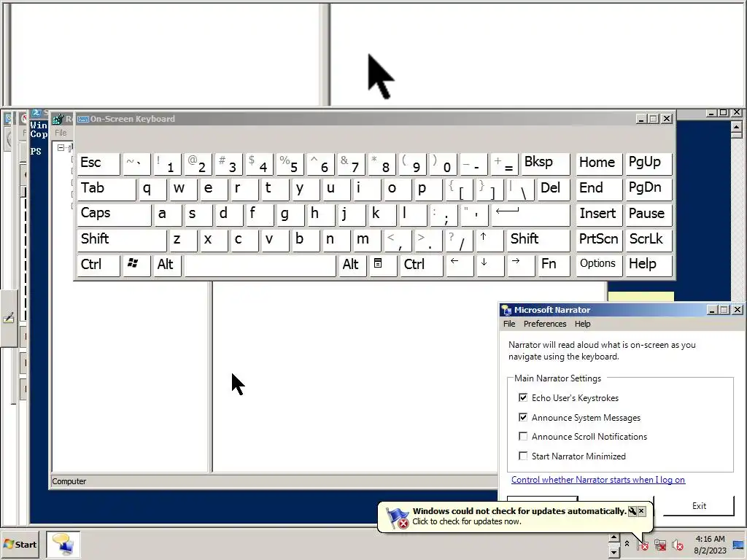Open the Start menu

pos(20,544)
